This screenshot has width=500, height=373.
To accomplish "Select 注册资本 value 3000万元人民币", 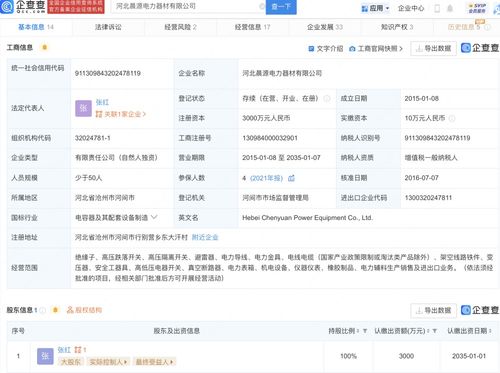I will coord(266,118).
